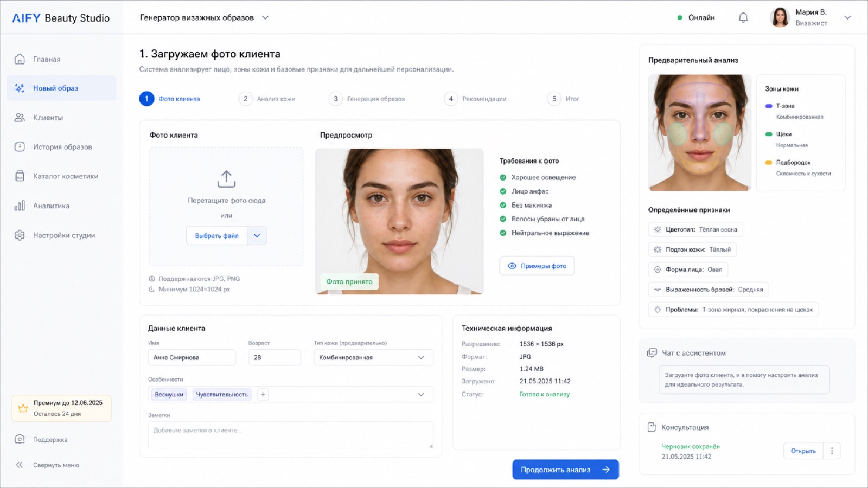
Task: Click the Без макияжа check mark
Action: click(503, 205)
